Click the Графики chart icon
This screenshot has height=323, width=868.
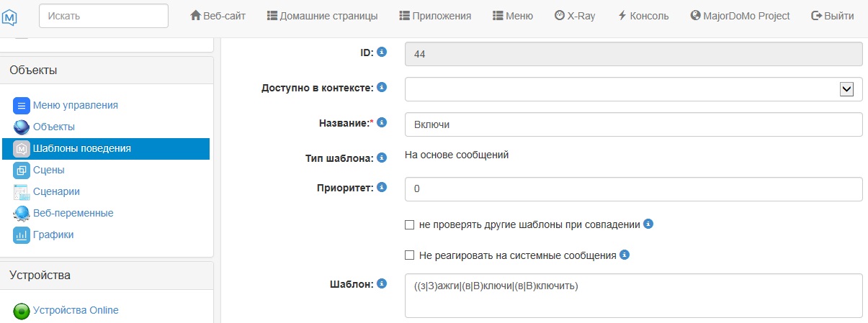pos(22,235)
